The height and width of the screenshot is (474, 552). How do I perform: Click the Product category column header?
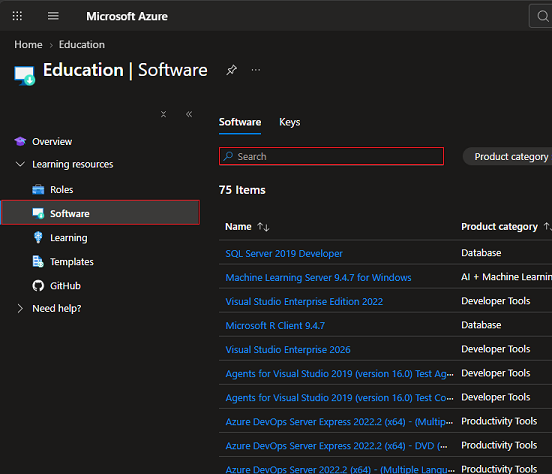click(x=499, y=226)
